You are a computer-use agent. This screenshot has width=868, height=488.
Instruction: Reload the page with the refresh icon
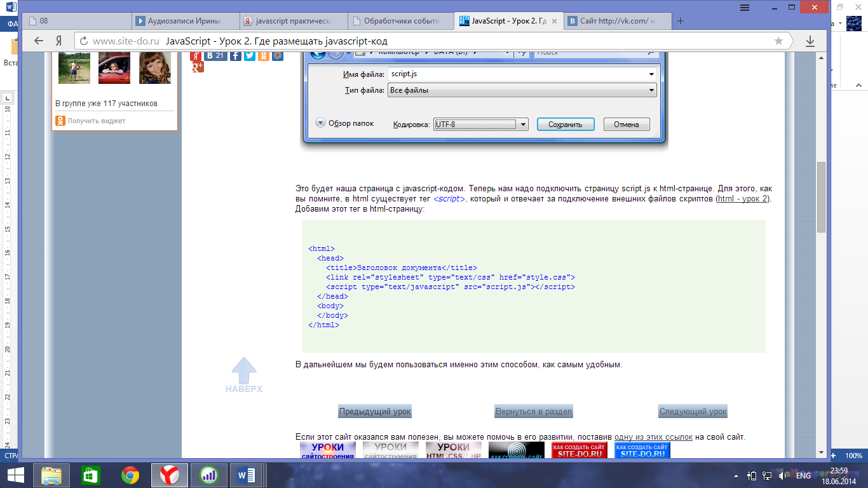point(83,41)
